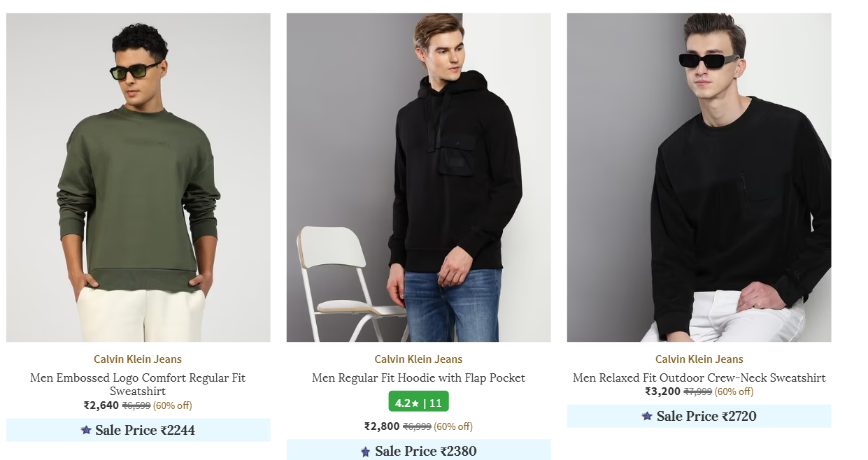Image resolution: width=868 pixels, height=460 pixels.
Task: Click the 4.2 star rating badge
Action: click(x=418, y=403)
